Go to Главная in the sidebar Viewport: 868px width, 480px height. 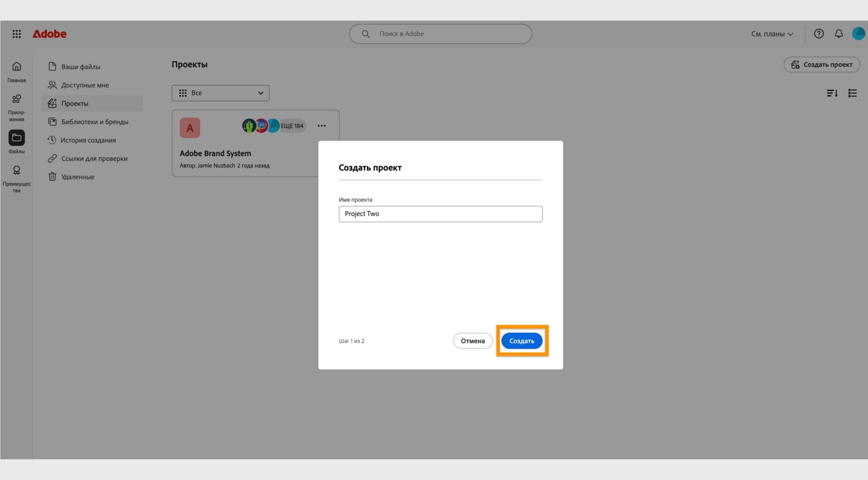point(17,72)
